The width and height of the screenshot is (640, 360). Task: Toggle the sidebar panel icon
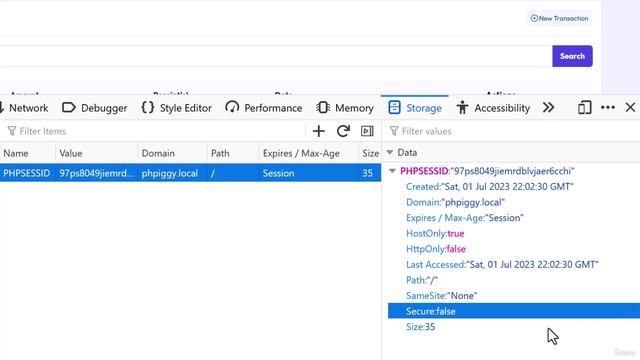coord(367,131)
